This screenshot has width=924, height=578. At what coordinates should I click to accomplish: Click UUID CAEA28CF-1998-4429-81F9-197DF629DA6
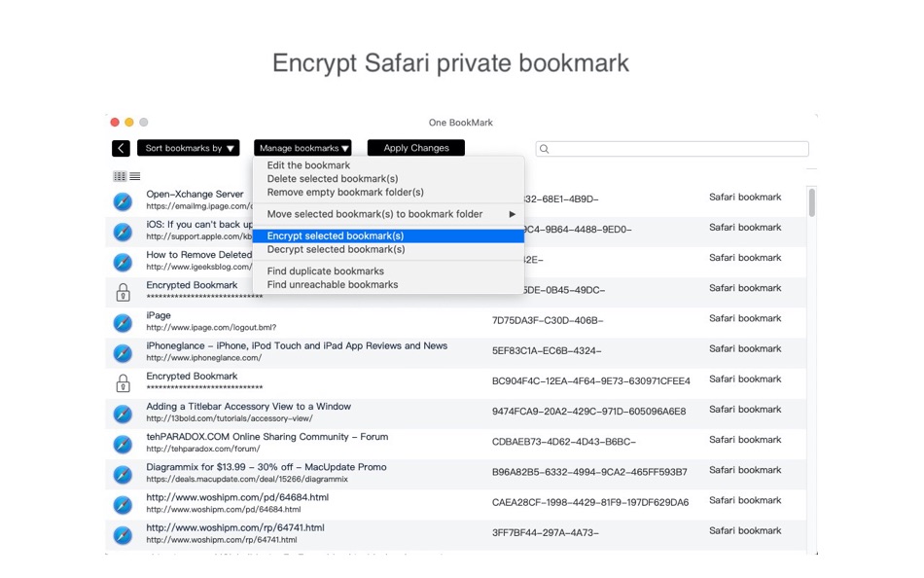tap(590, 503)
